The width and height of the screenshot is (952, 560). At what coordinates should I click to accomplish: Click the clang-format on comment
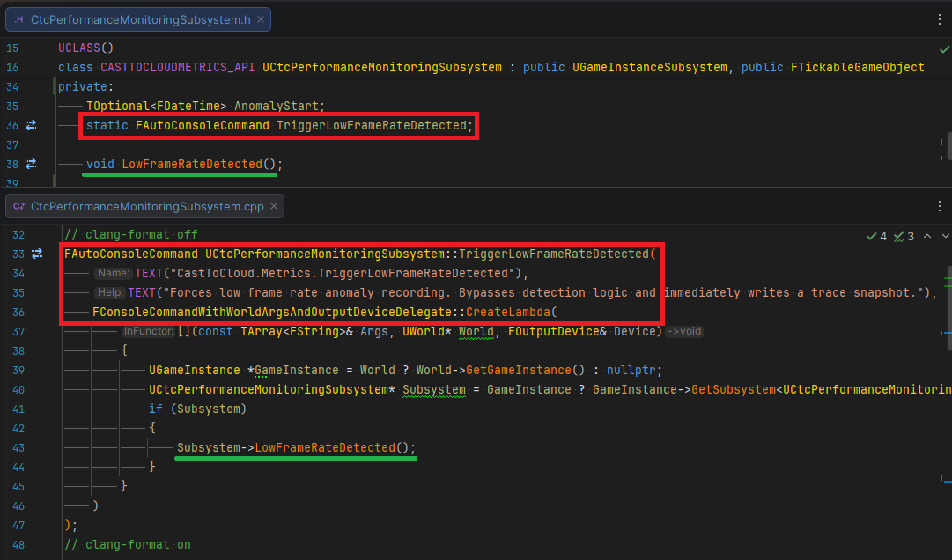coord(128,545)
